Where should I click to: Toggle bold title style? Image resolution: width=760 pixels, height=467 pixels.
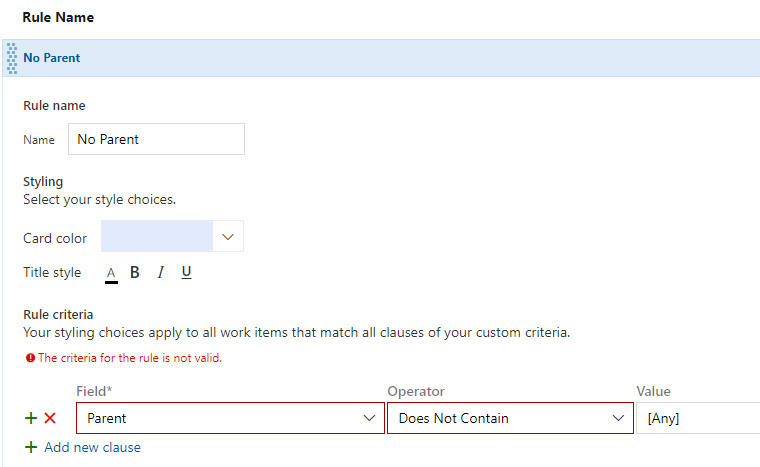click(135, 272)
